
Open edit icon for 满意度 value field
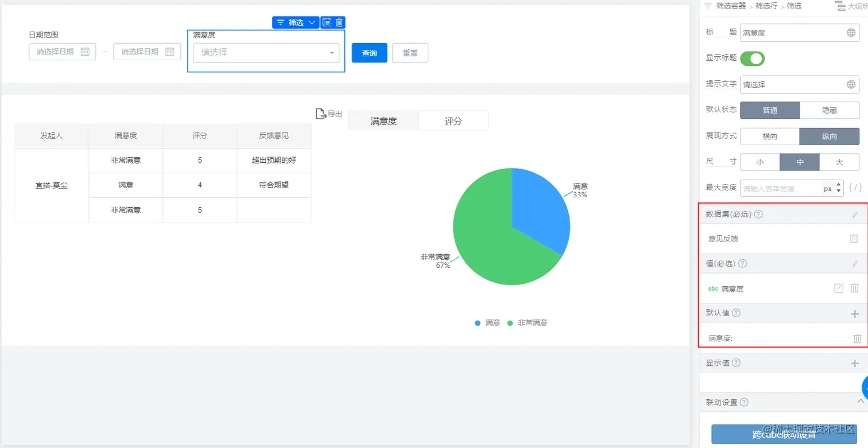[839, 289]
